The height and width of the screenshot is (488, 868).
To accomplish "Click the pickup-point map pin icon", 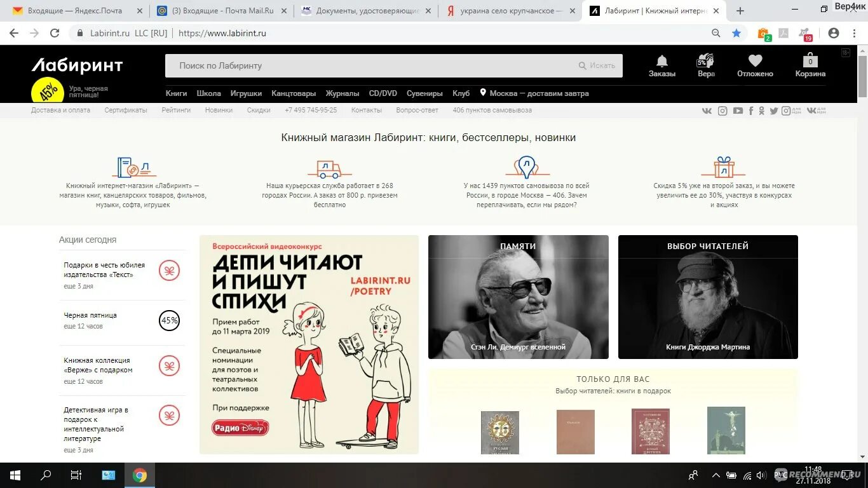I will click(526, 166).
